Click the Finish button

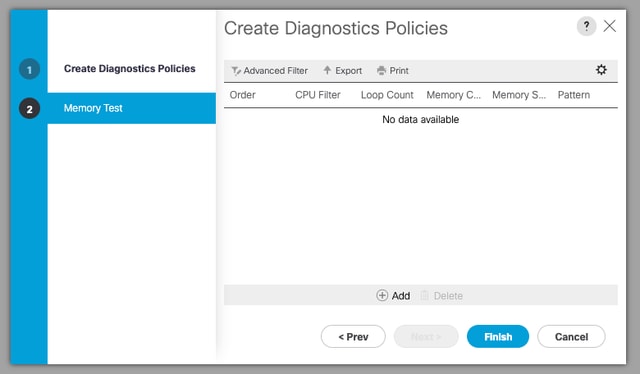coord(498,336)
